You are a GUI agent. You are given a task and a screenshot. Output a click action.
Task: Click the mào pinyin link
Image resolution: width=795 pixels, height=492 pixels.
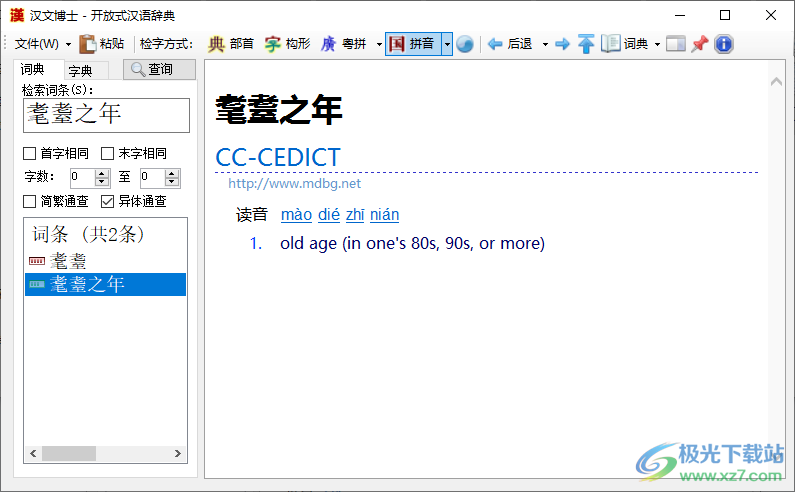point(297,215)
